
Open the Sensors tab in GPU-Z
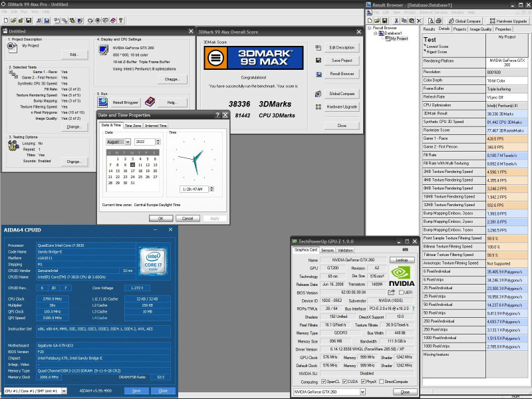(x=327, y=250)
